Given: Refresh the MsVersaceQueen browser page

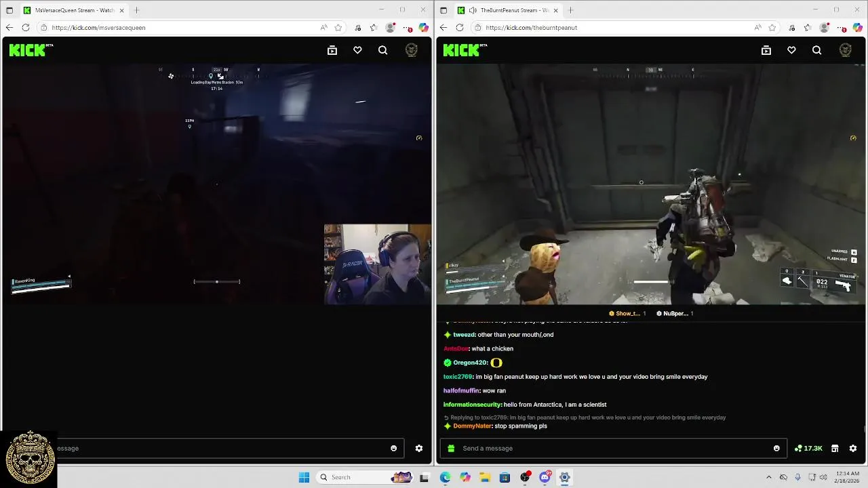Looking at the screenshot, I should (x=26, y=28).
